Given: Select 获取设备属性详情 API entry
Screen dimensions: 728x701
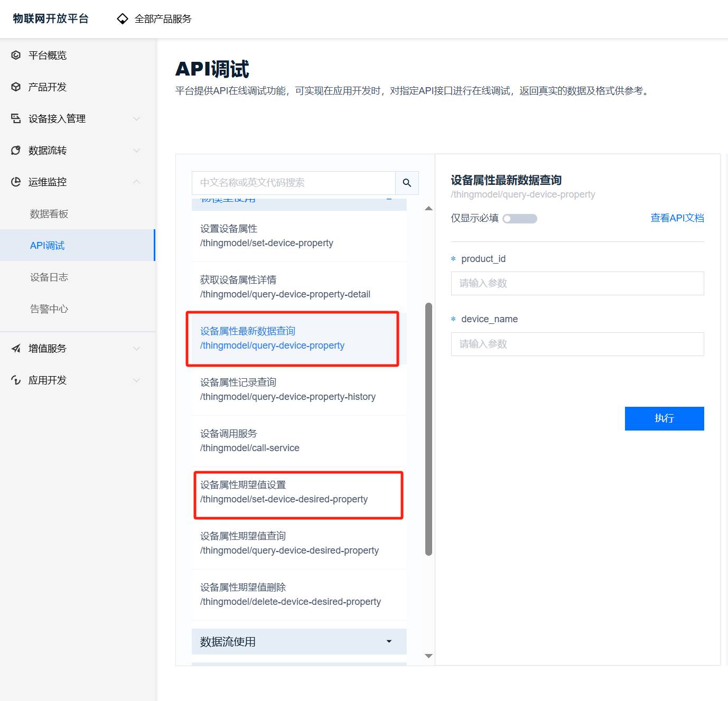Looking at the screenshot, I should (x=299, y=287).
